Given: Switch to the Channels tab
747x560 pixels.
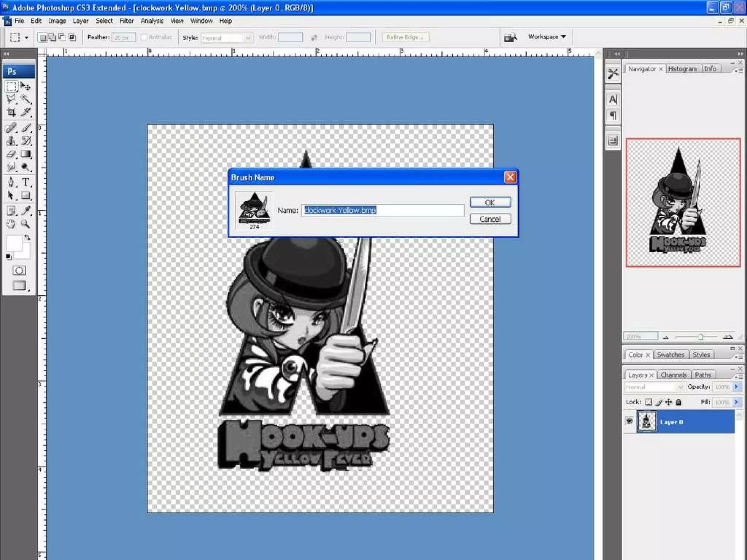Looking at the screenshot, I should pyautogui.click(x=673, y=375).
